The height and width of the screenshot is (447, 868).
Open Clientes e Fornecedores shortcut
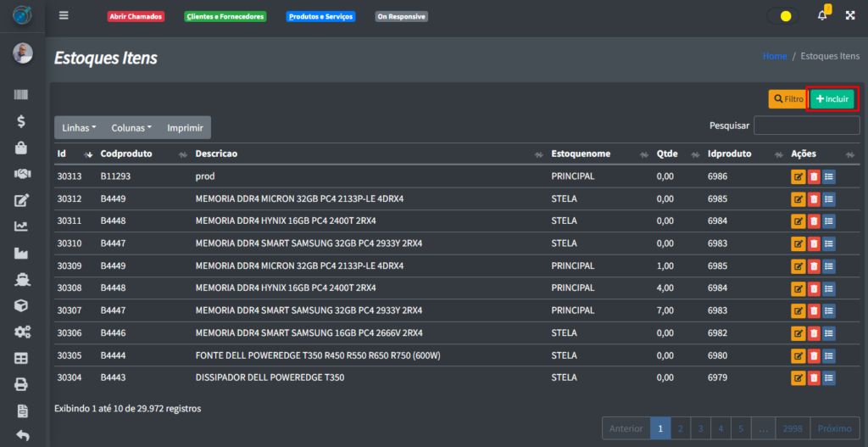(x=225, y=16)
